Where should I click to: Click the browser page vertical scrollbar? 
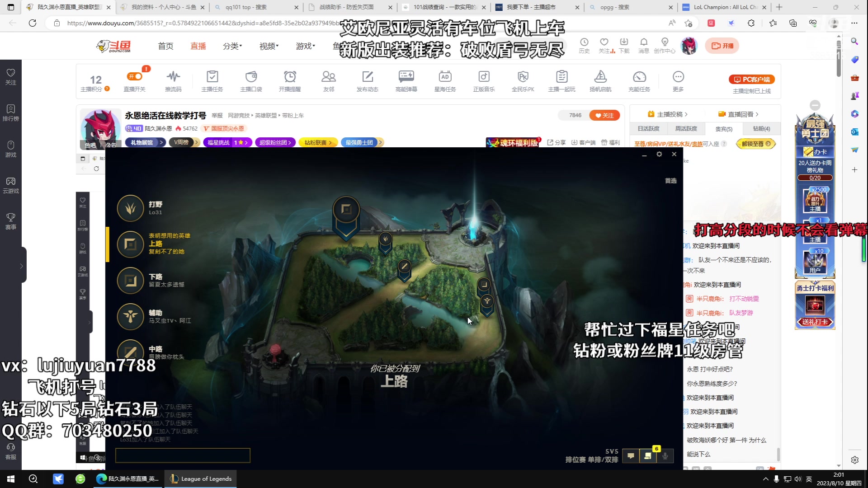tap(839, 59)
